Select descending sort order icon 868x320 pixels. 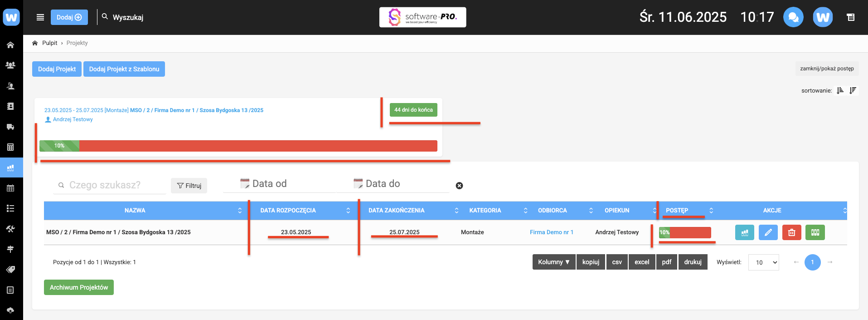(853, 90)
